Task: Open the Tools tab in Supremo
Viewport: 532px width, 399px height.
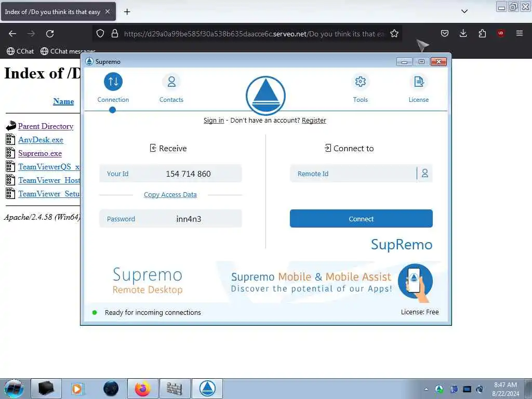Action: pyautogui.click(x=361, y=87)
